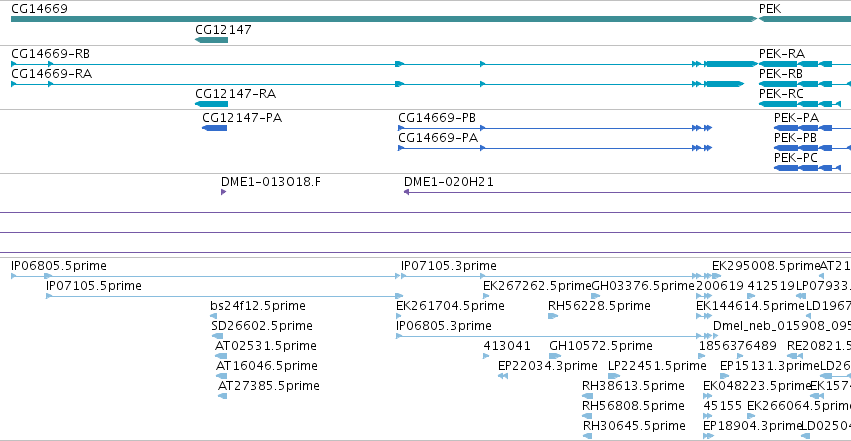This screenshot has height=441, width=851.
Task: Select the PEK-PC protein glyph
Action: pyautogui.click(x=807, y=168)
